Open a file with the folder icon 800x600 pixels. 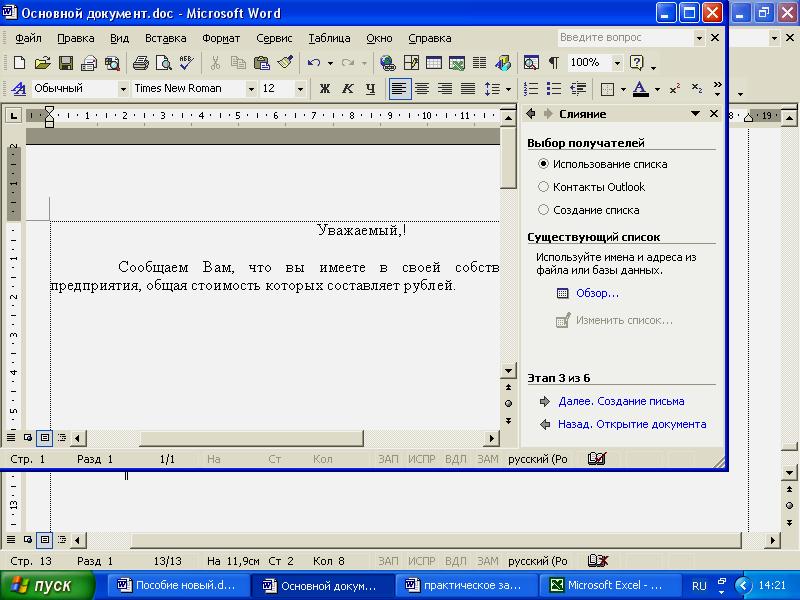pos(42,63)
